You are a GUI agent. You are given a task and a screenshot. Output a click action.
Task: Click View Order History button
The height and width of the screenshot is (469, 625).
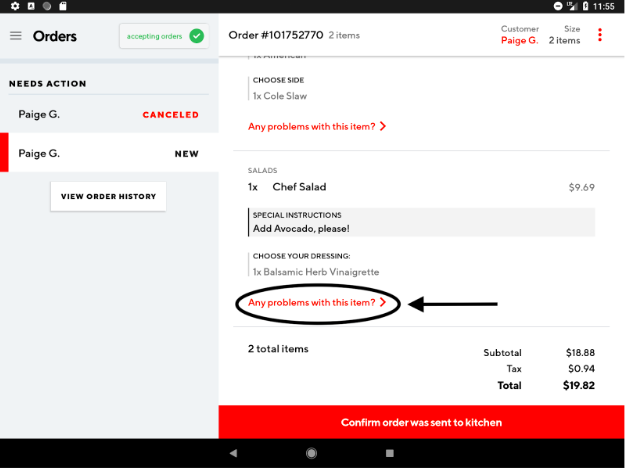tap(108, 196)
